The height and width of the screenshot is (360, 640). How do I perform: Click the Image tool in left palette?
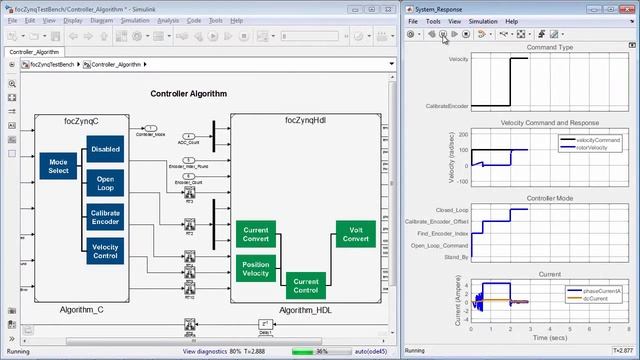pyautogui.click(x=12, y=140)
